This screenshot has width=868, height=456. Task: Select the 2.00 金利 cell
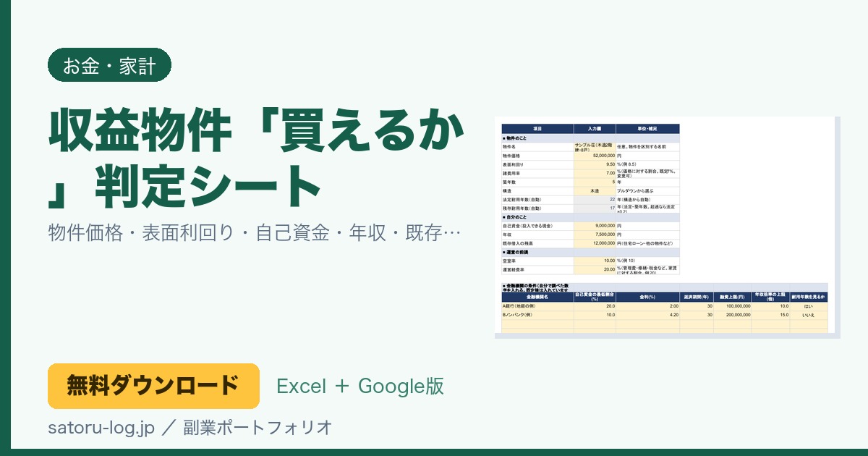tap(647, 306)
